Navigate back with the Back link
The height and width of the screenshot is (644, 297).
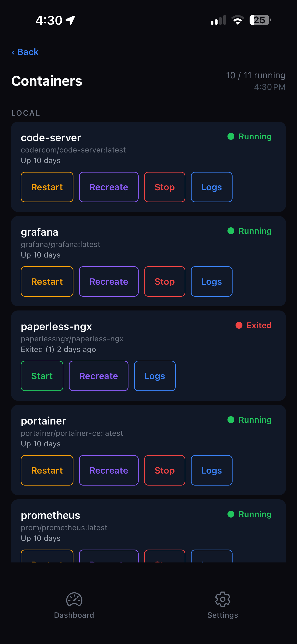click(x=25, y=52)
